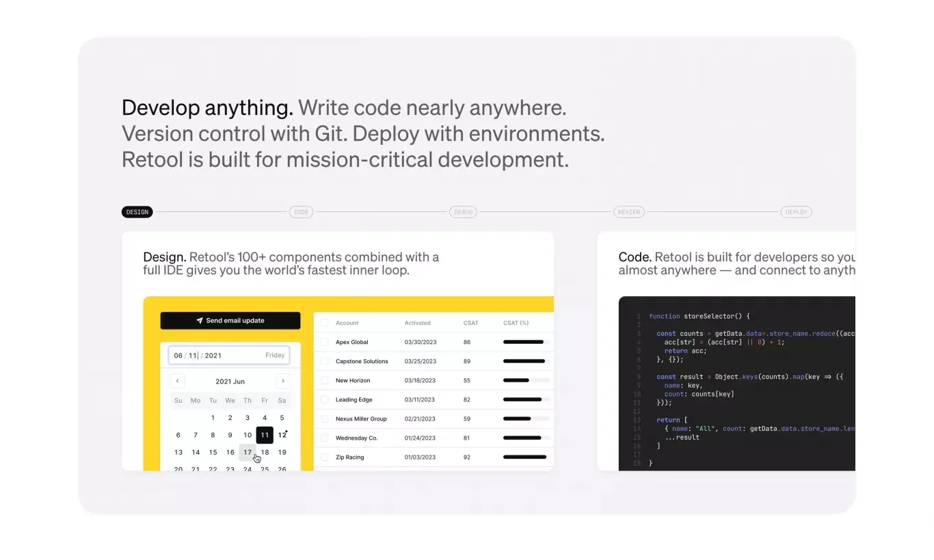Sort by the Activated column header
Screen dimensions: 934x560
click(x=418, y=323)
